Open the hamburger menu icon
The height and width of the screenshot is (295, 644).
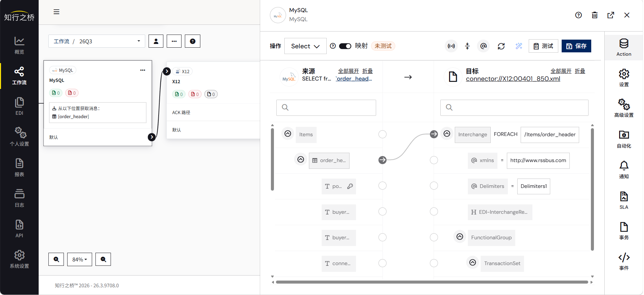click(x=56, y=12)
